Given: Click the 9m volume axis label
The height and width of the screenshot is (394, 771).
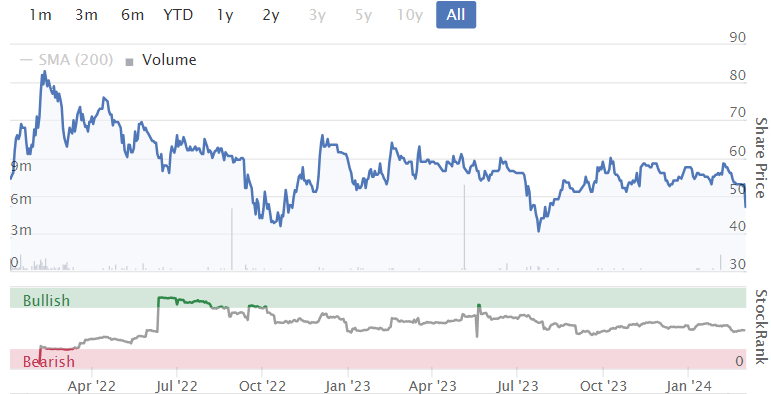Looking at the screenshot, I should 21,166.
